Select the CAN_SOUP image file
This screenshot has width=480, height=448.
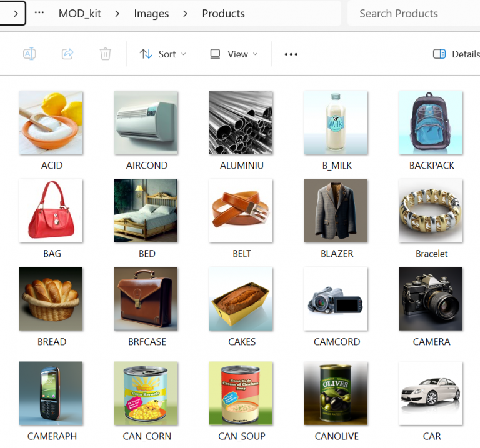point(241,394)
